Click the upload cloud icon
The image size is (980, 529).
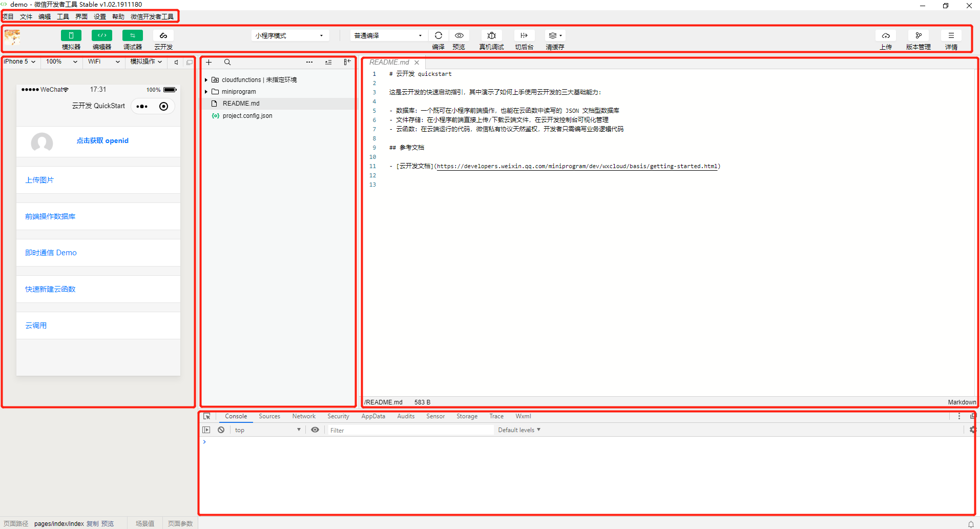pyautogui.click(x=886, y=35)
